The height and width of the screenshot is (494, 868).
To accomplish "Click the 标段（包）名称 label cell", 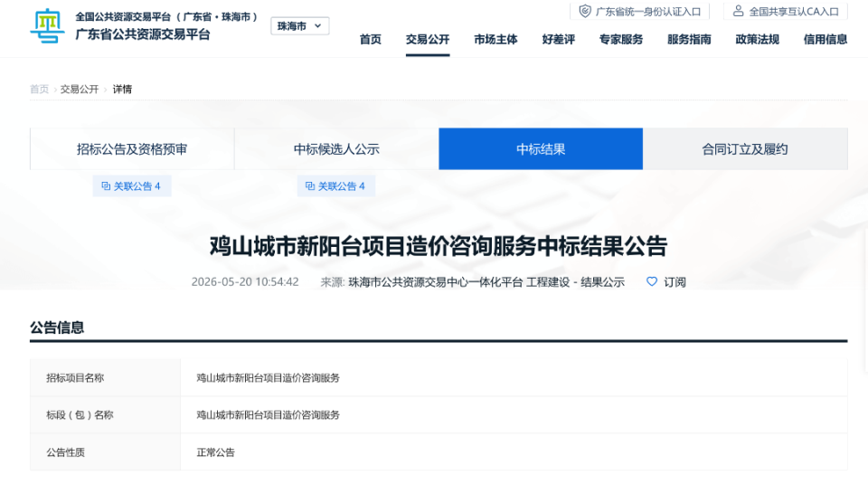I will pyautogui.click(x=105, y=414).
